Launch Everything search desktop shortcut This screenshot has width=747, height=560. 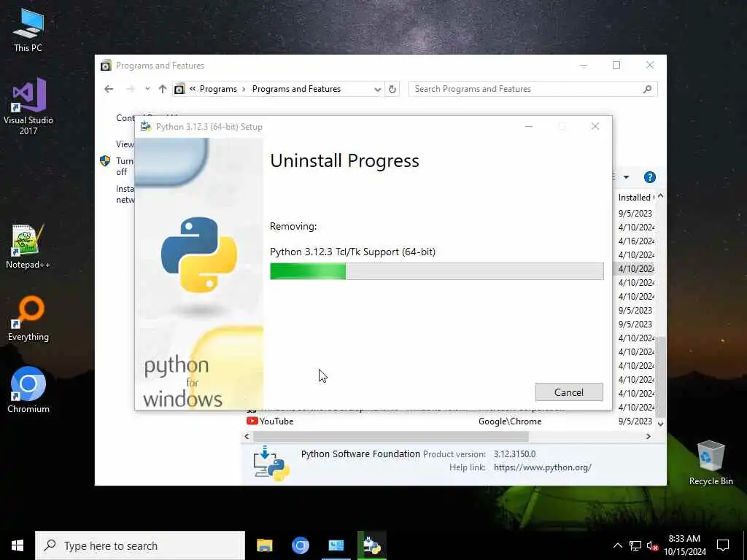point(28,319)
